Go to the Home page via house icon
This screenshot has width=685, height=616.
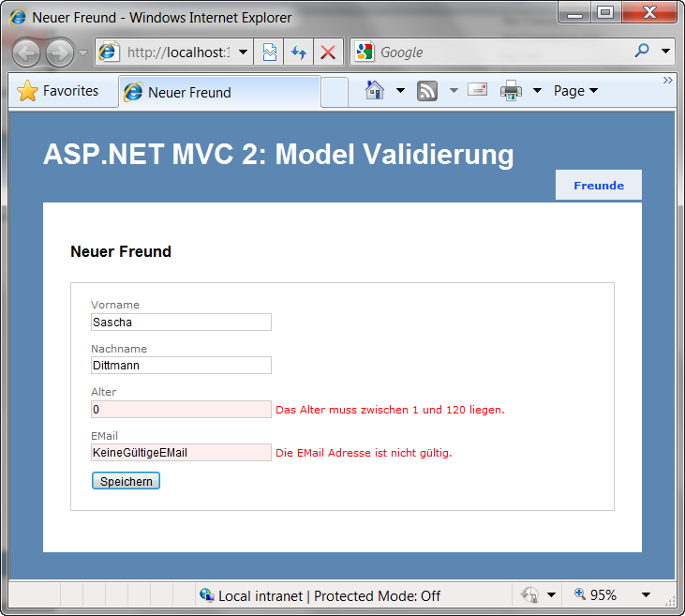tap(375, 91)
